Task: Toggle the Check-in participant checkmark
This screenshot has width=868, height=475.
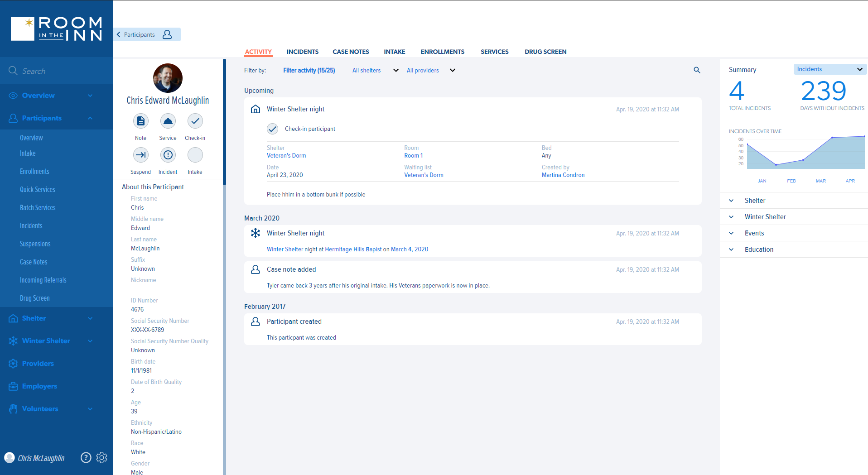Action: coord(272,129)
